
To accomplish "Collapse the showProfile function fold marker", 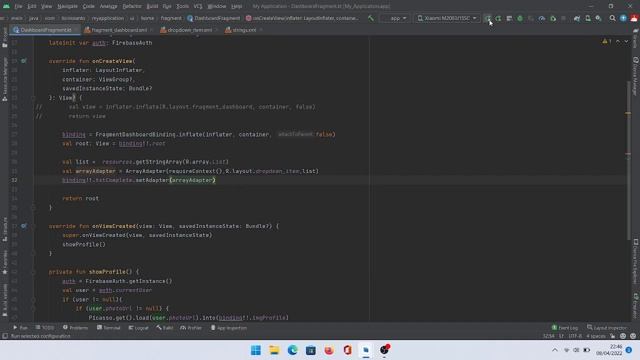I will (33, 272).
